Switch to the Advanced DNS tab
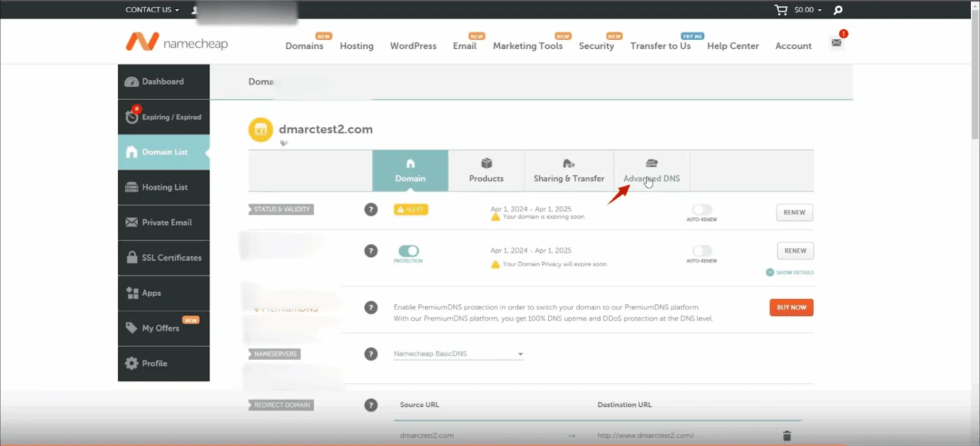The height and width of the screenshot is (446, 980). pyautogui.click(x=651, y=170)
